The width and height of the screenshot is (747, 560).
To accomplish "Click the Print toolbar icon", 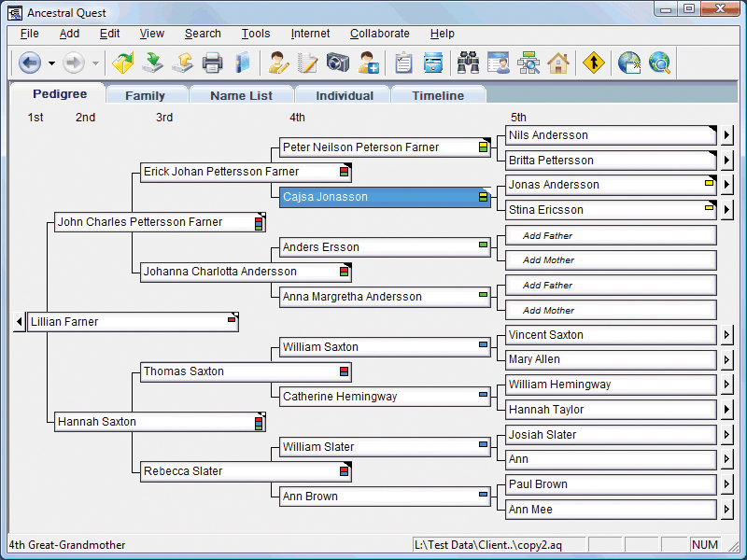I will pyautogui.click(x=214, y=63).
